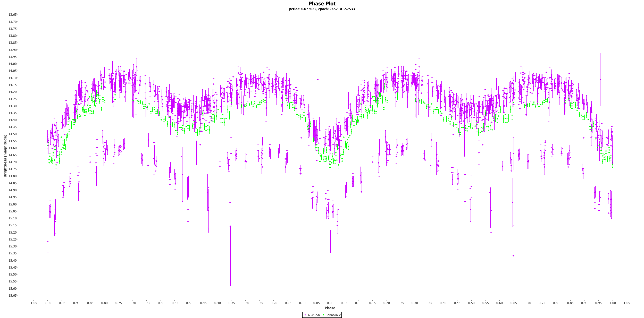Click the 0.00 phase tick label

(x=330, y=303)
